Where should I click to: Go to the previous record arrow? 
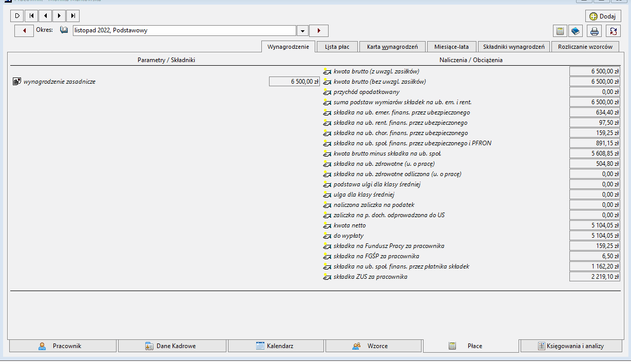pos(45,16)
